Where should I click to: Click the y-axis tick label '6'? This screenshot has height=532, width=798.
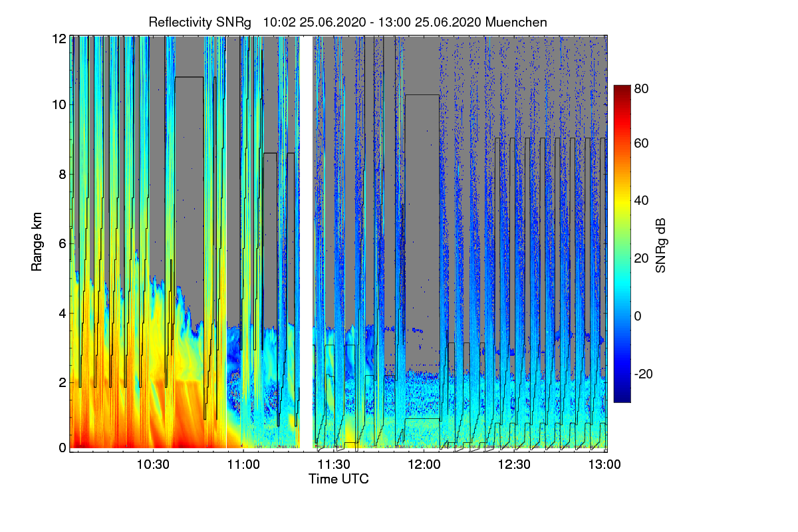pyautogui.click(x=63, y=244)
